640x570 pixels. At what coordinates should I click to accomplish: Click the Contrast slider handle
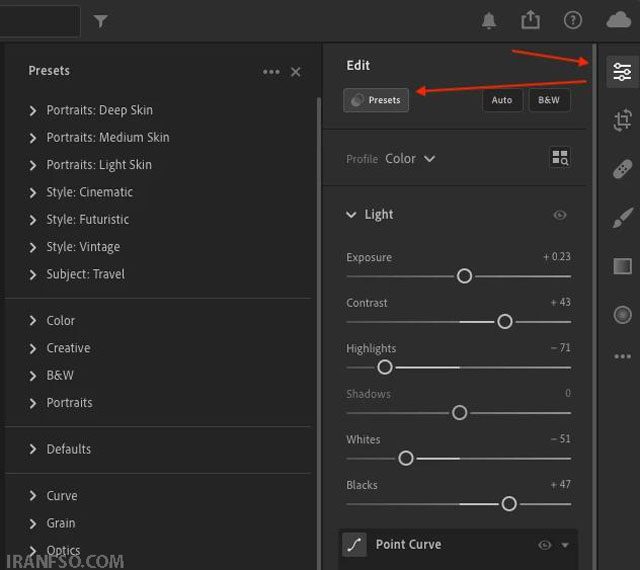pyautogui.click(x=505, y=322)
